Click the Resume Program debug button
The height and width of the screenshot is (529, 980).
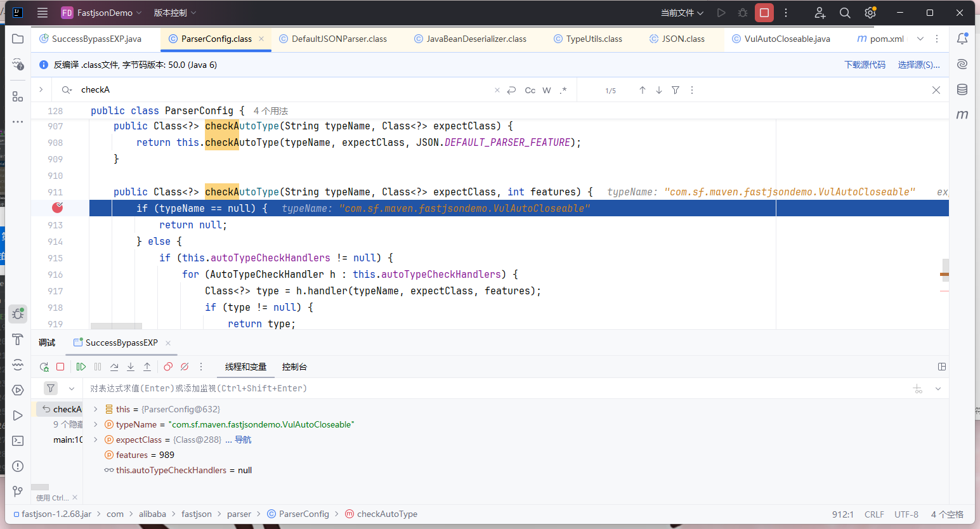pos(81,367)
